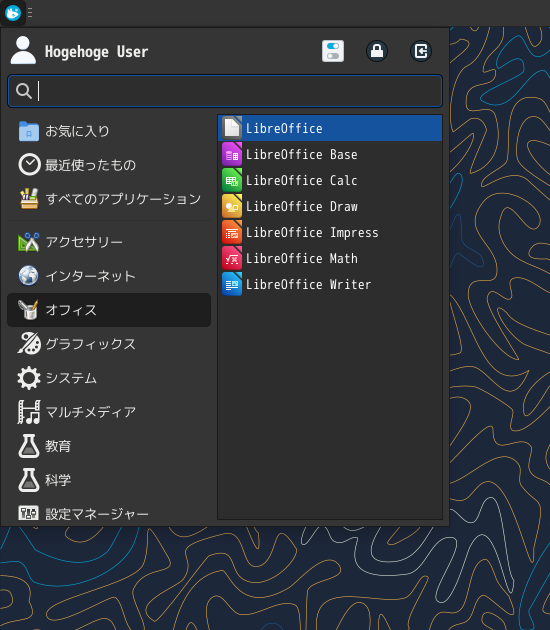Viewport: 550px width, 630px height.
Task: Launch LibreOffice Writer
Action: coord(330,284)
